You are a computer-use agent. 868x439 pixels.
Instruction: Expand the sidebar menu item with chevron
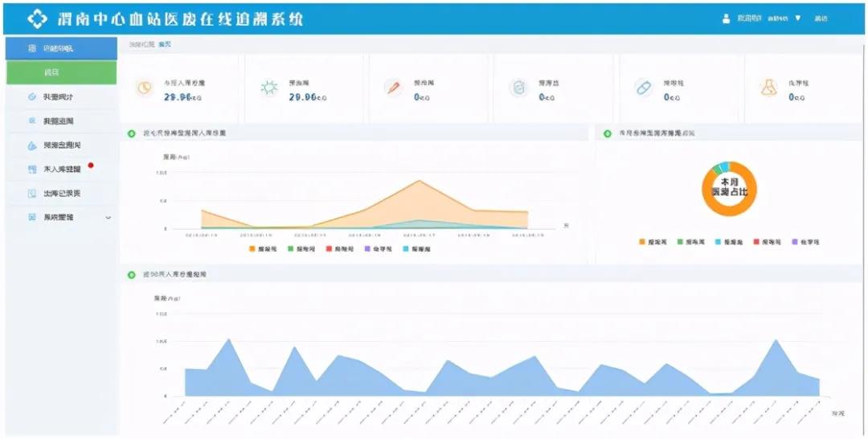108,217
